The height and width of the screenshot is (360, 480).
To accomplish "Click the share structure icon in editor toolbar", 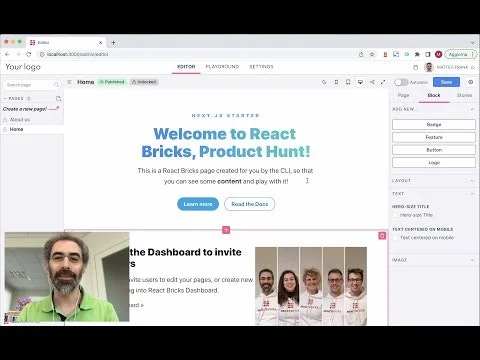I will tap(372, 82).
